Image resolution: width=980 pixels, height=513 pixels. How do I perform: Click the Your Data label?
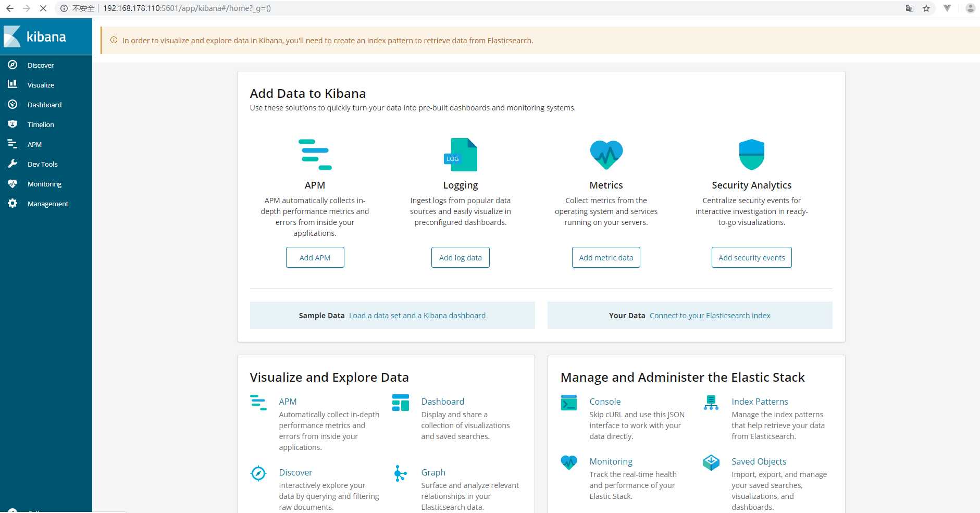coord(627,316)
